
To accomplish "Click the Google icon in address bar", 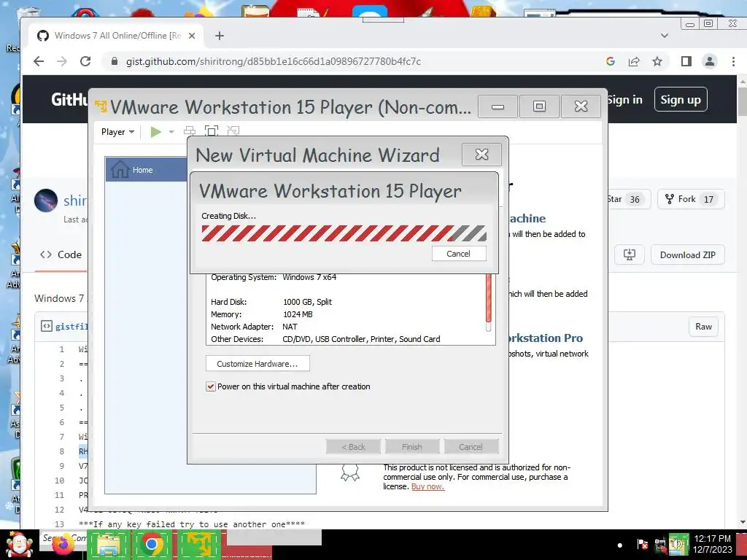I will pyautogui.click(x=611, y=61).
